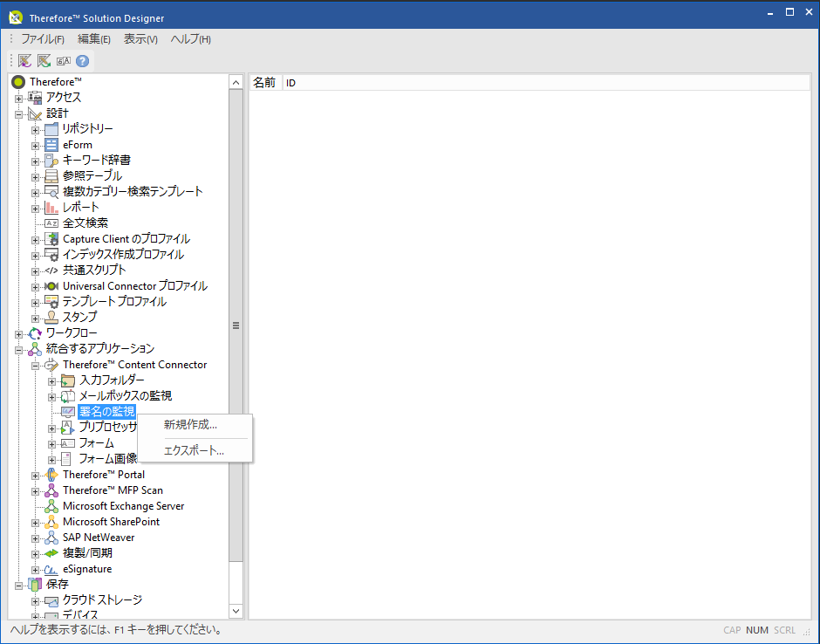The width and height of the screenshot is (820, 644).
Task: Select the クラウド ストレージ tree item
Action: tap(103, 600)
